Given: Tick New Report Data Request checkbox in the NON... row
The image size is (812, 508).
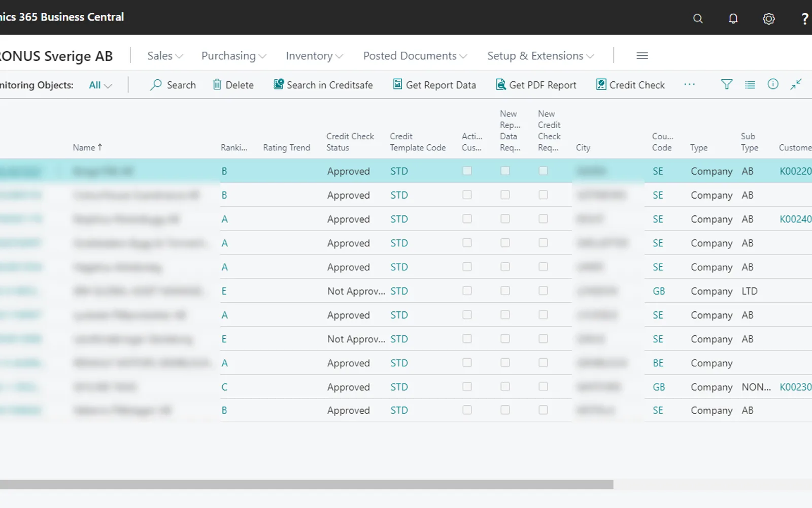Looking at the screenshot, I should (x=505, y=387).
